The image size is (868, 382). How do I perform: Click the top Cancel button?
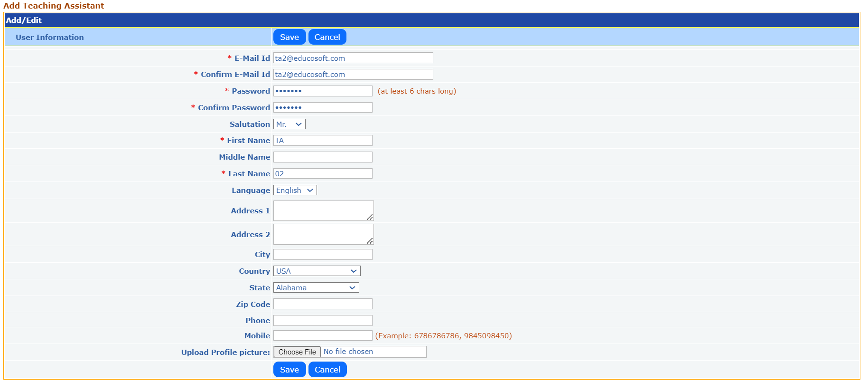[327, 37]
